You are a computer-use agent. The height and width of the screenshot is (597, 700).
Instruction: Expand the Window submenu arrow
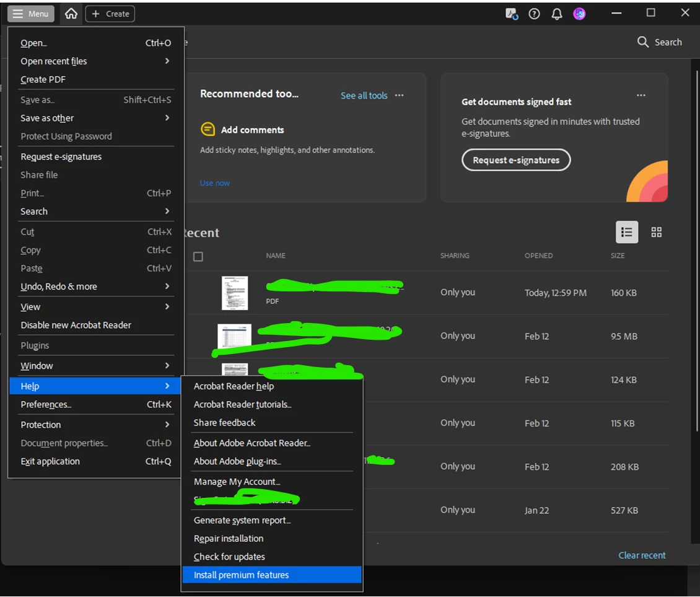(167, 366)
